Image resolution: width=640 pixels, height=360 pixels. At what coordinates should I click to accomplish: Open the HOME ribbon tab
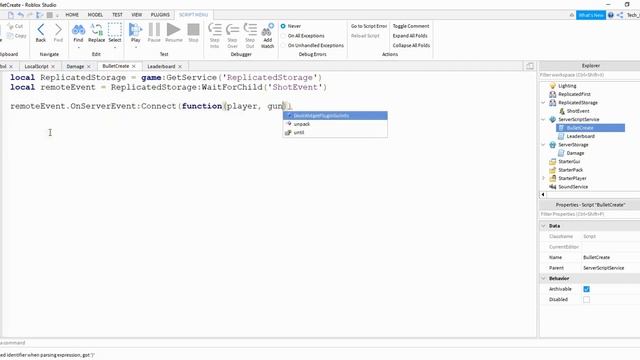tap(72, 15)
